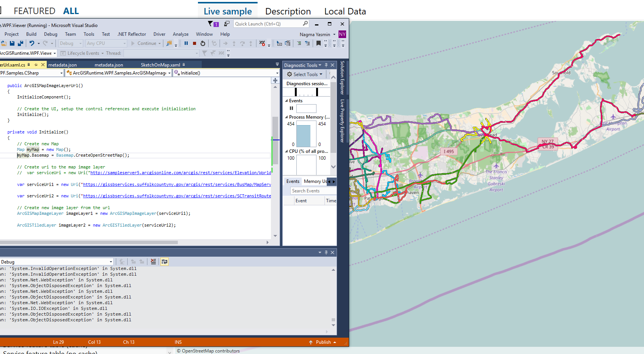Click the split editor icon above scrollbar
The height and width of the screenshot is (354, 644).
(x=275, y=80)
